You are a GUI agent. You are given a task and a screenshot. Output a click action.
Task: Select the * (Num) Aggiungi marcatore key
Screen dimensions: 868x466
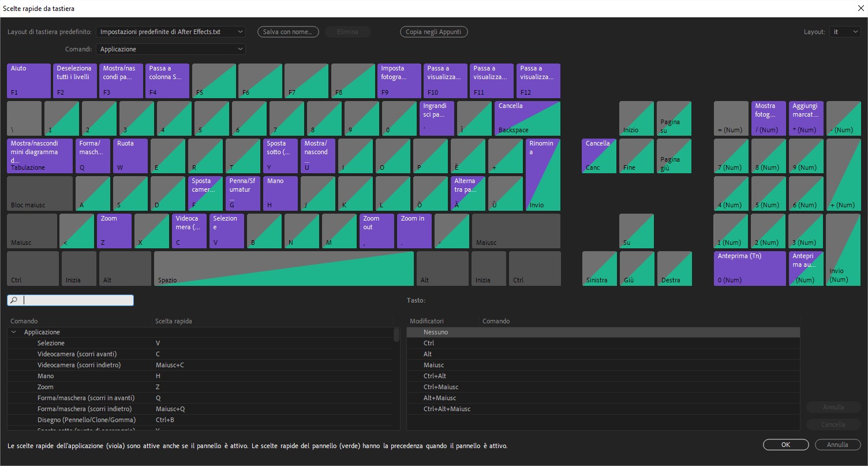pyautogui.click(x=806, y=118)
